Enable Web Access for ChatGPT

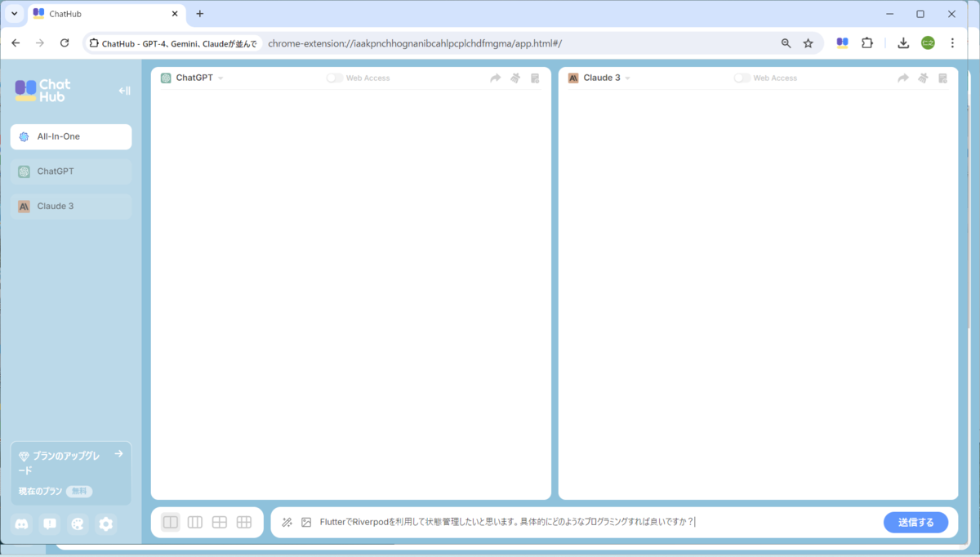335,78
